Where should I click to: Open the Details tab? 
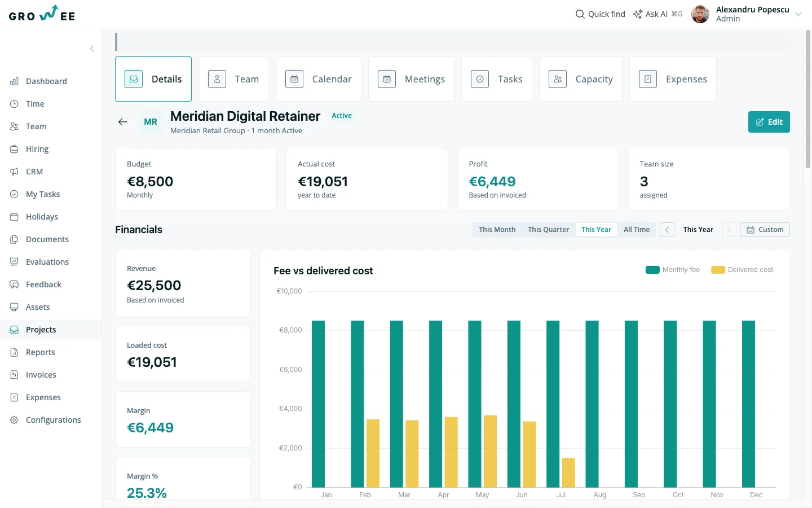[x=153, y=79]
